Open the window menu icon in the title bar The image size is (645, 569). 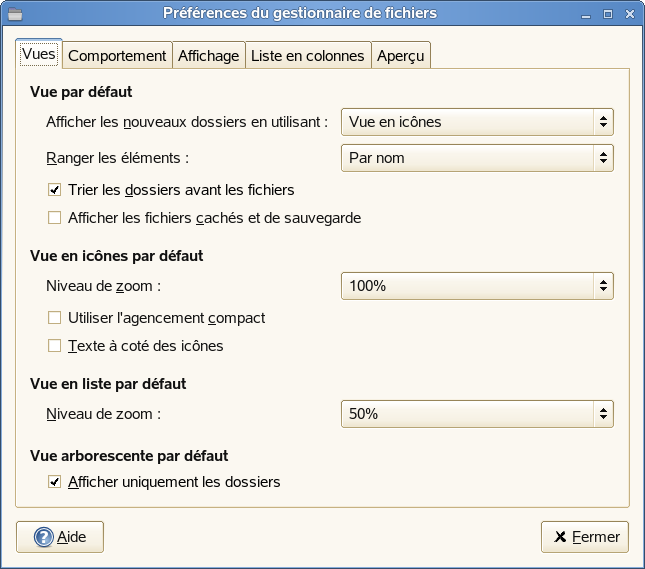point(13,13)
